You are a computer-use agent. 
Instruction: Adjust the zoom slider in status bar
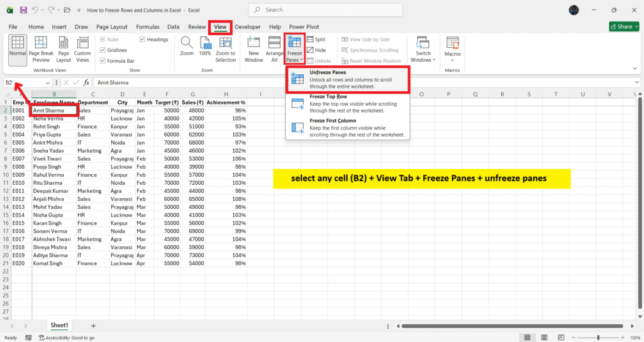599,338
